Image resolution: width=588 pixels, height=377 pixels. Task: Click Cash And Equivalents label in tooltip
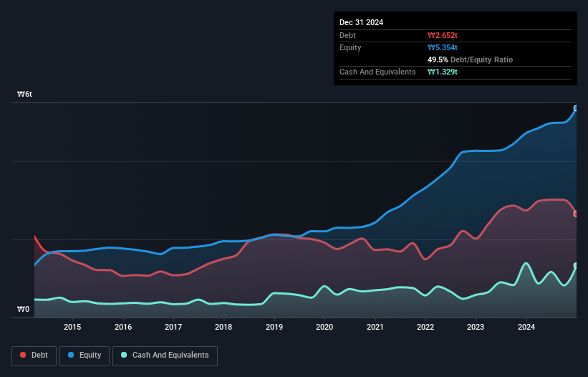(377, 72)
